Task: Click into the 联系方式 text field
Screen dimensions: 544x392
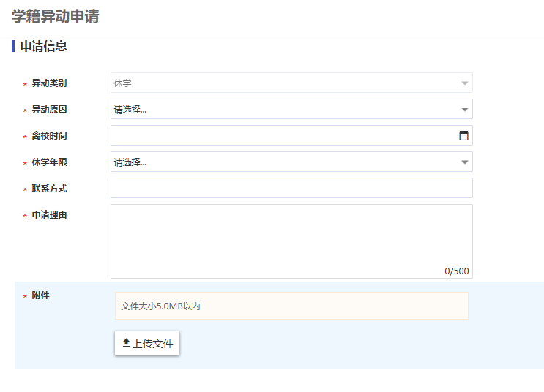Action: [x=291, y=188]
